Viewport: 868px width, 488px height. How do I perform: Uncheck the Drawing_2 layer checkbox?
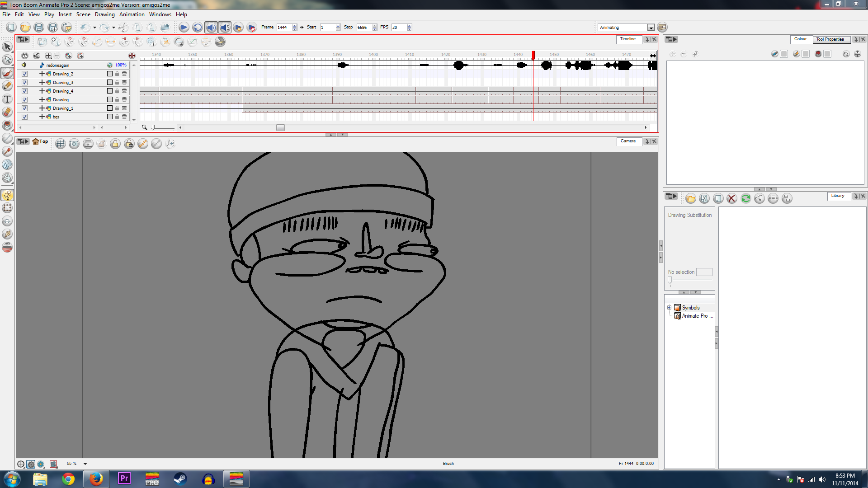pos(24,74)
